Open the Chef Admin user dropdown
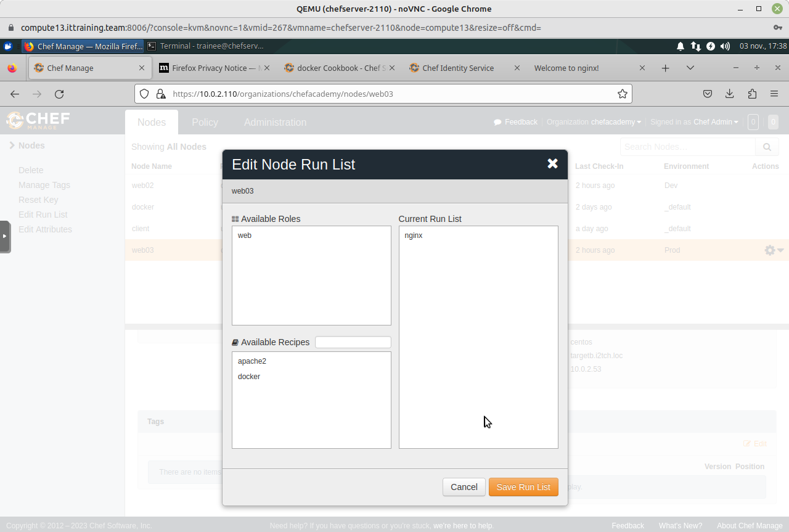This screenshot has width=789, height=532. pos(716,122)
